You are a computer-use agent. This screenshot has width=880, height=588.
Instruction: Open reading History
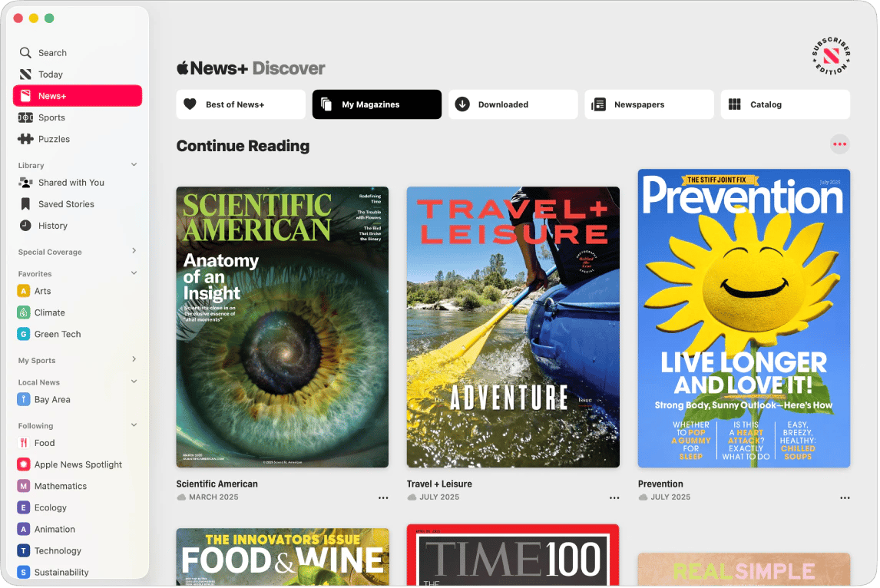53,226
